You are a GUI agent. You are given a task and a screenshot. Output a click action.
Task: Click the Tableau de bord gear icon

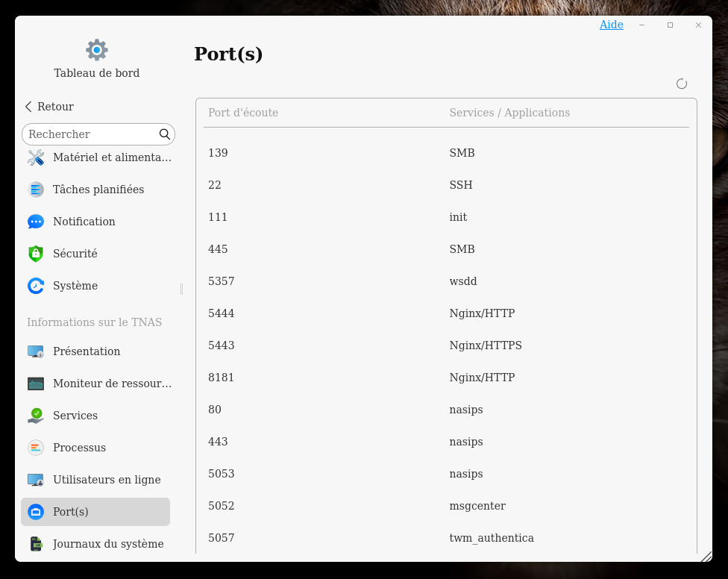[97, 50]
